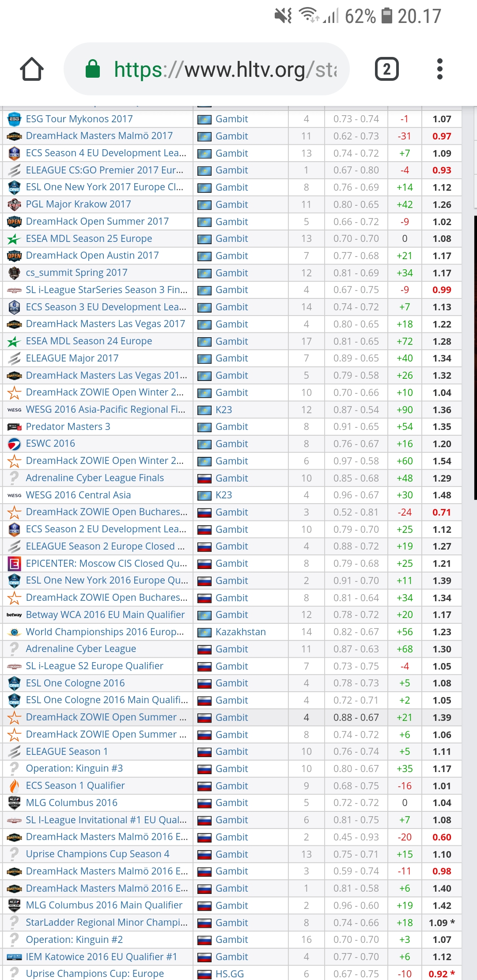Click the IEM Katowice 2016 EU Qualifier logo
Image resolution: width=477 pixels, height=980 pixels.
point(14,957)
